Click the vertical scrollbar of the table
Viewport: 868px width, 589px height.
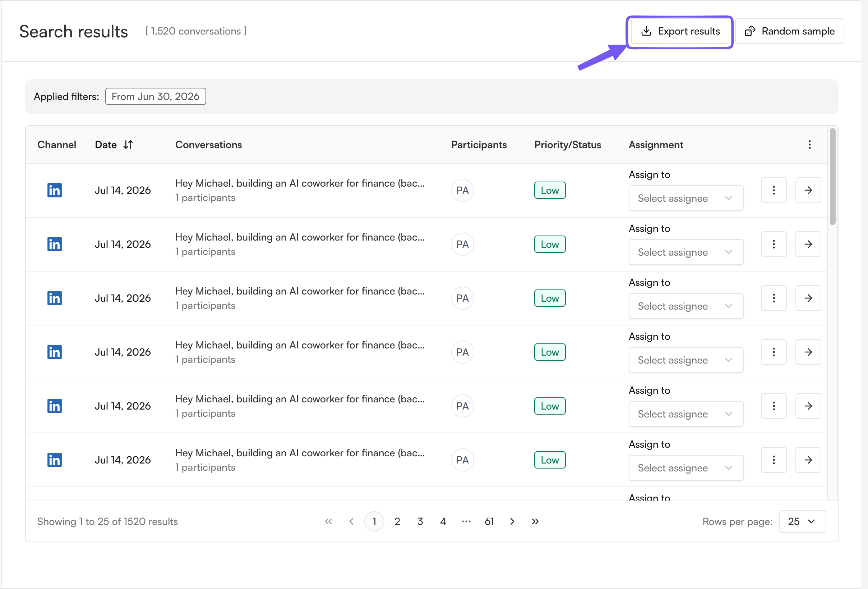click(x=832, y=177)
